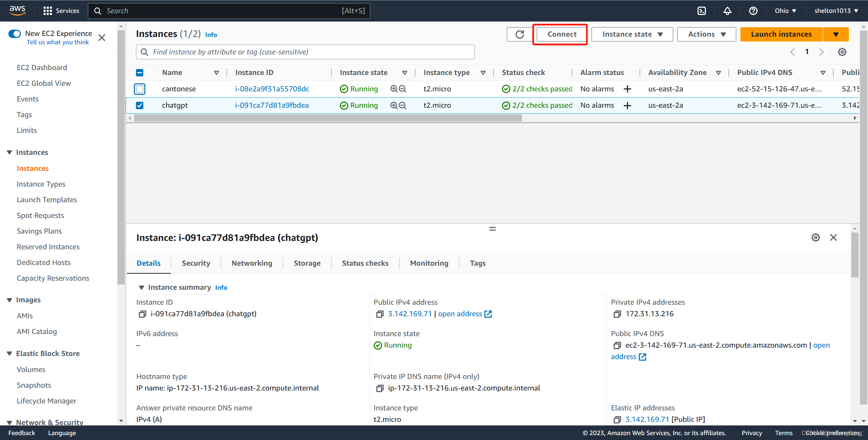Click the sidebar vertical scrollbar
868x440 pixels.
tap(121, 157)
